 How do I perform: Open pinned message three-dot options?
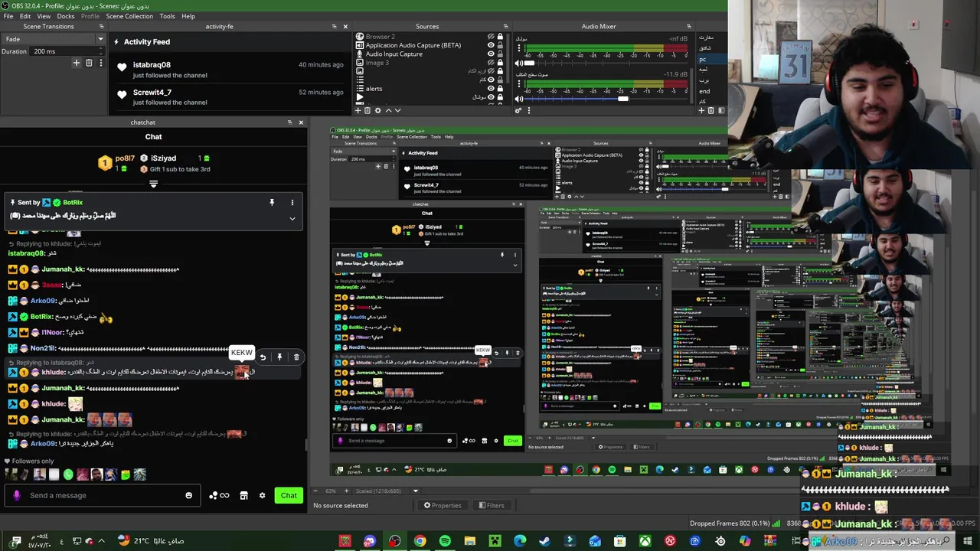pos(292,203)
